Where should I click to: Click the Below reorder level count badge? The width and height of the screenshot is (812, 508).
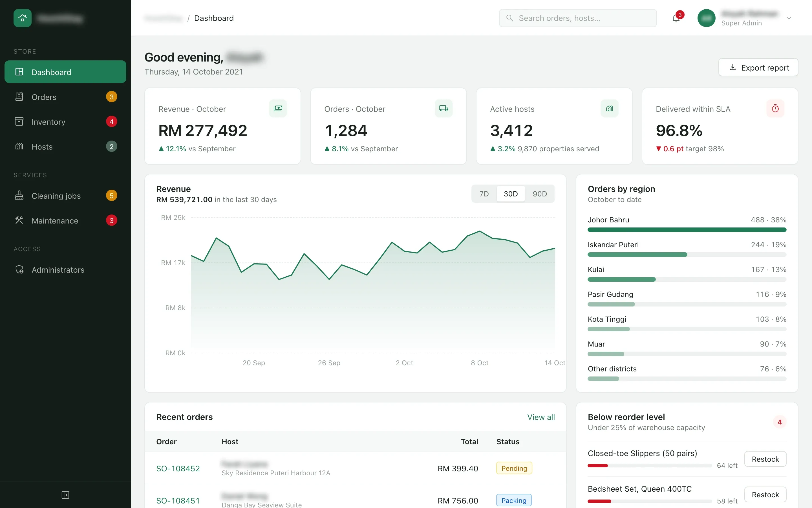coord(780,422)
